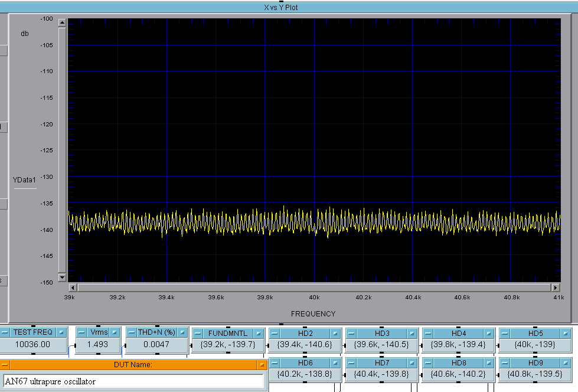Select the X vs Y Plot title bar

[x=289, y=7]
